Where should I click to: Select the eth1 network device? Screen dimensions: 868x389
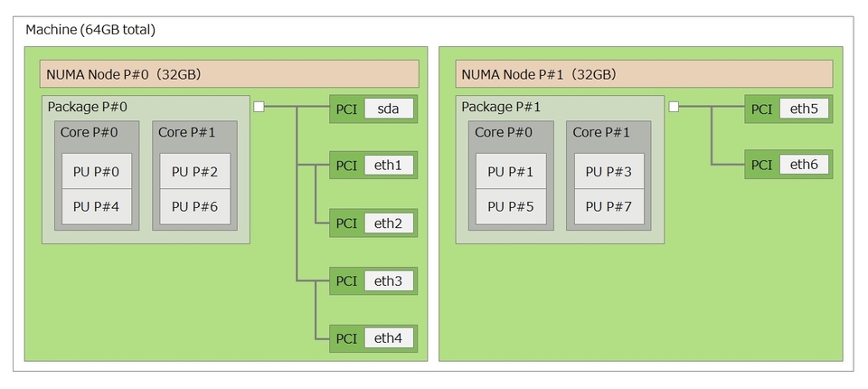tap(388, 166)
